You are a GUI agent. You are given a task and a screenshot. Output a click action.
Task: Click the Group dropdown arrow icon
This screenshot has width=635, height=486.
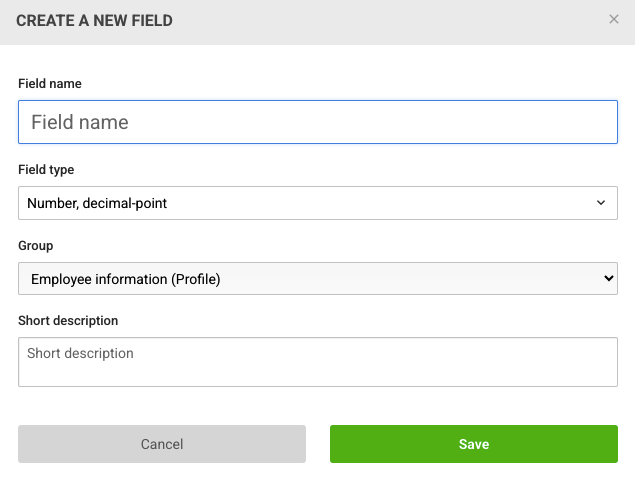(608, 278)
